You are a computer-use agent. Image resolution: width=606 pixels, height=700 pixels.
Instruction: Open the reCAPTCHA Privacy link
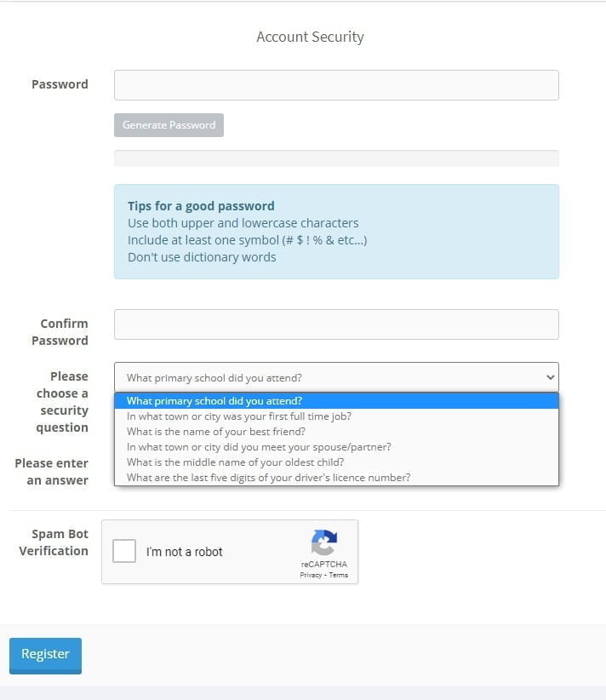pyautogui.click(x=311, y=575)
